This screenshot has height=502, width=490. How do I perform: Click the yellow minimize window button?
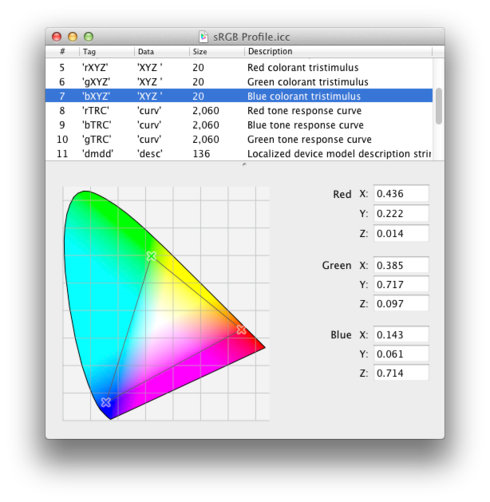coord(73,36)
